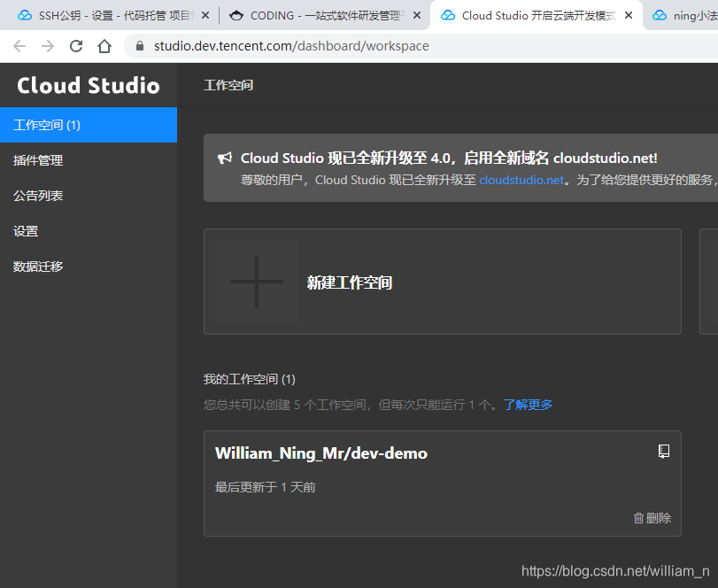This screenshot has width=718, height=588.
Task: Click the megaphone announcement icon
Action: pyautogui.click(x=225, y=158)
